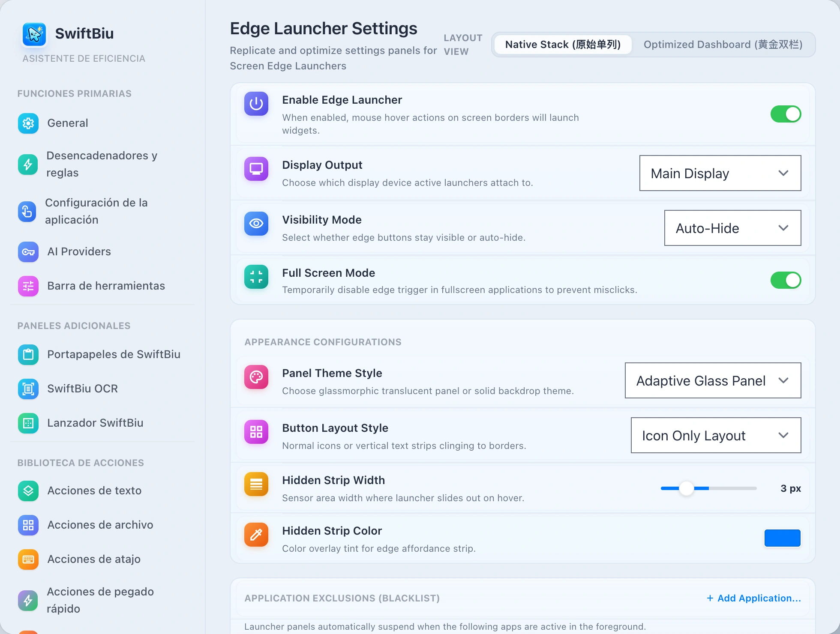Click the AI Providers key icon
840x634 pixels.
[28, 252]
